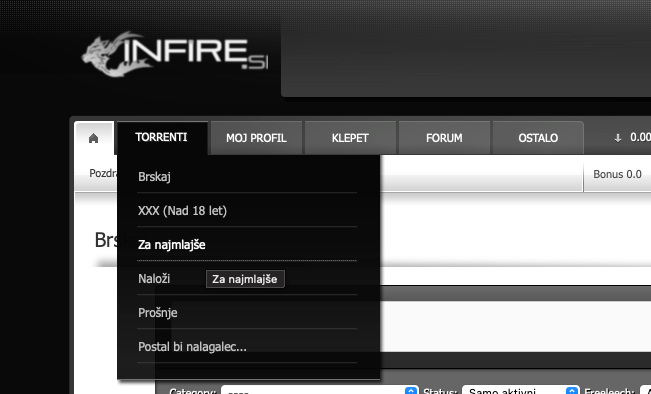Open the TORRENTI tab
Image resolution: width=651 pixels, height=394 pixels.
[x=161, y=137]
